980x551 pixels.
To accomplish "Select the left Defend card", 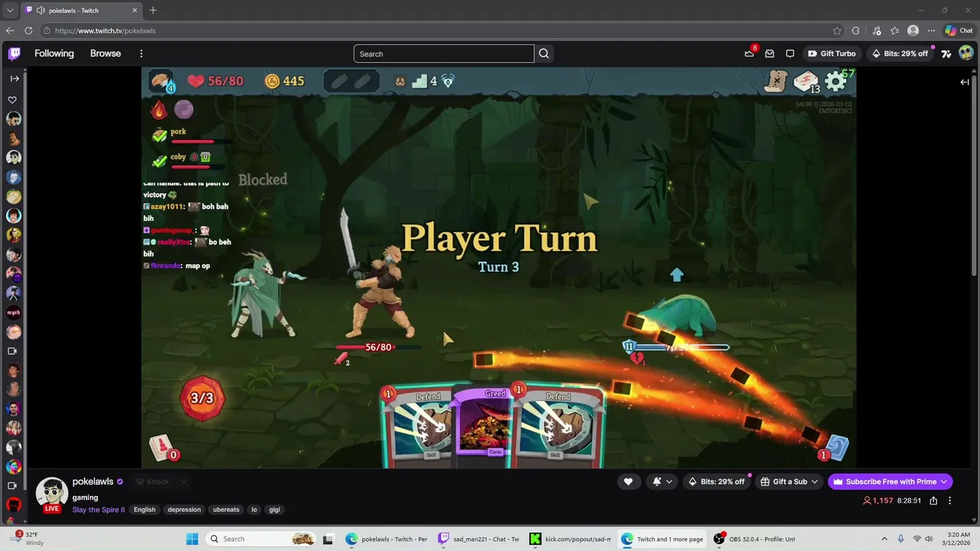I will pos(420,425).
